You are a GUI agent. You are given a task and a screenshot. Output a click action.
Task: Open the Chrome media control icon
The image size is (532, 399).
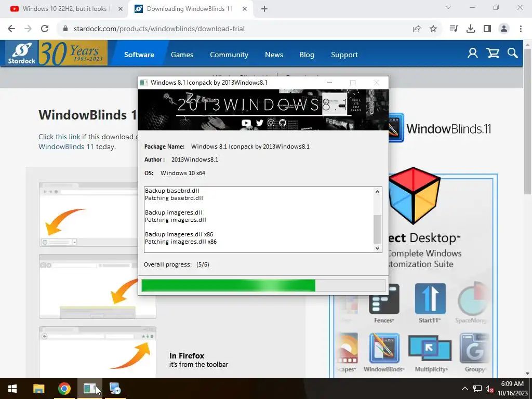click(454, 29)
